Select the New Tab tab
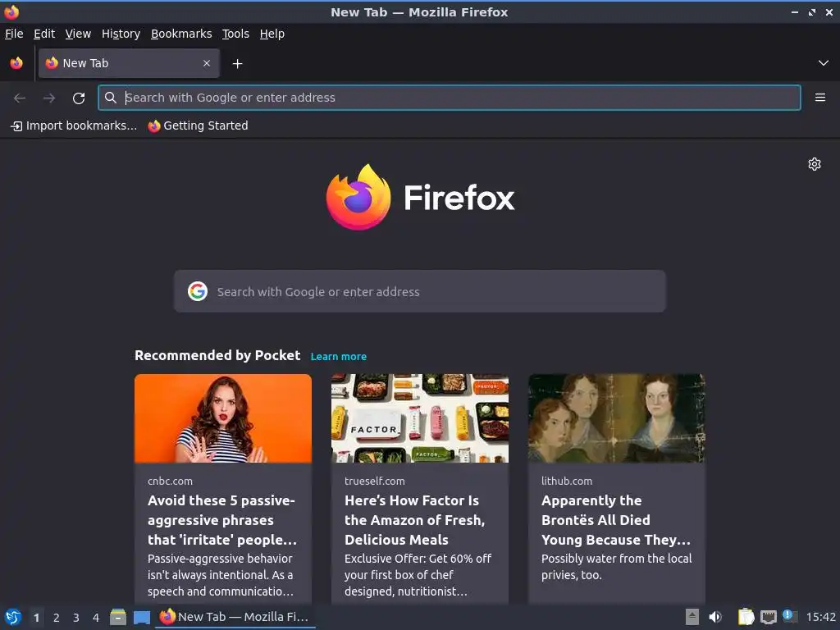 coord(129,63)
